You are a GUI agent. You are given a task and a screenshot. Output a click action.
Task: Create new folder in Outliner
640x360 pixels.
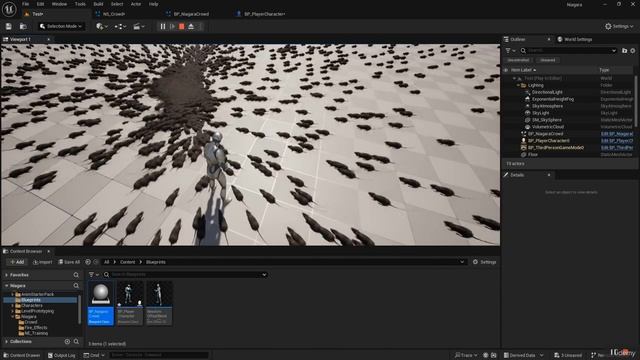(624, 51)
